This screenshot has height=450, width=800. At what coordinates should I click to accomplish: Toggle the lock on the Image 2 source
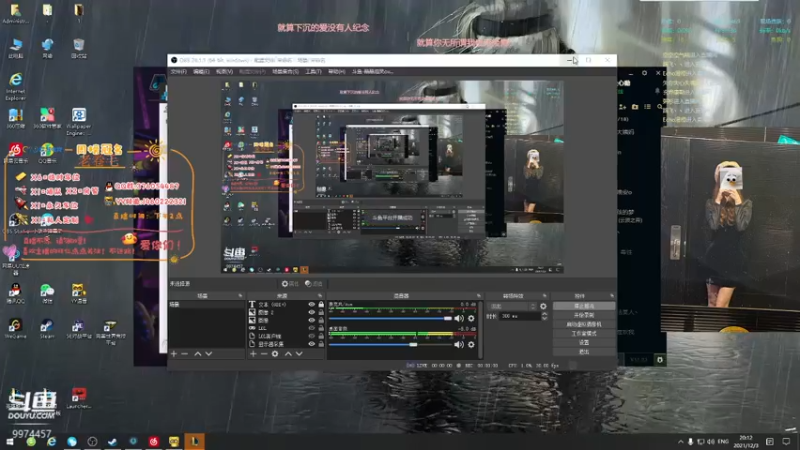pyautogui.click(x=321, y=312)
